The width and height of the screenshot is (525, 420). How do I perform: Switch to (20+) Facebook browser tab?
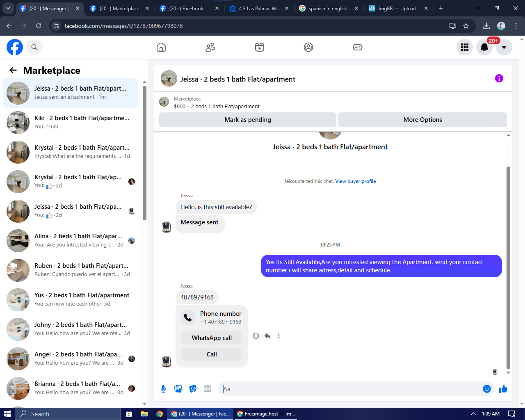(189, 8)
